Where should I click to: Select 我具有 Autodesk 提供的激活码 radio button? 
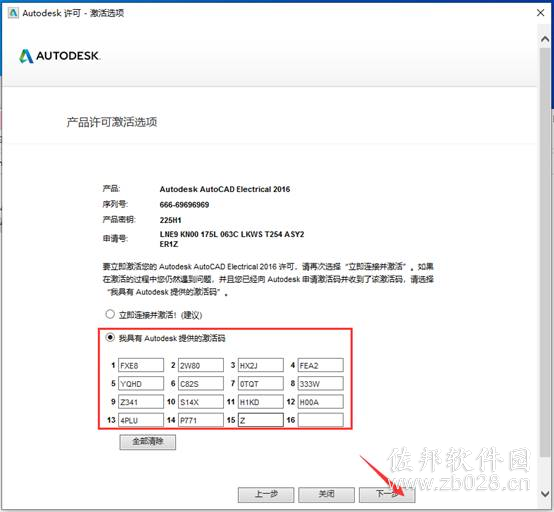click(110, 337)
